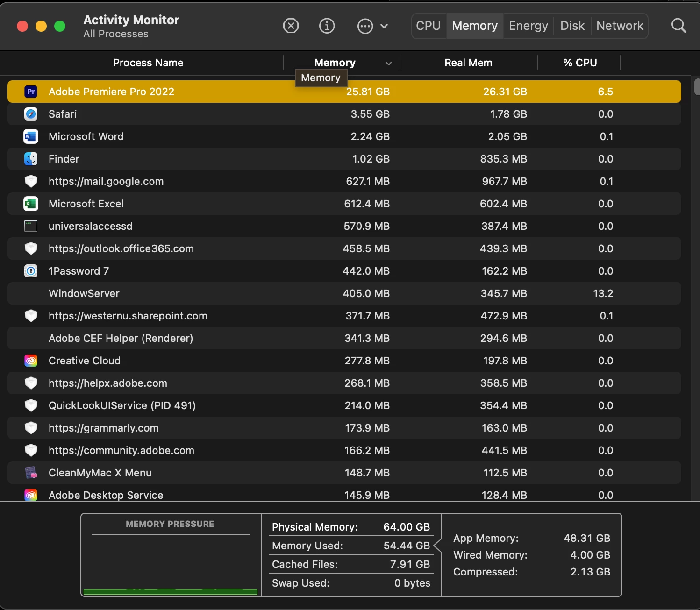This screenshot has width=700, height=610.
Task: Click the Creative Cloud icon
Action: (31, 361)
